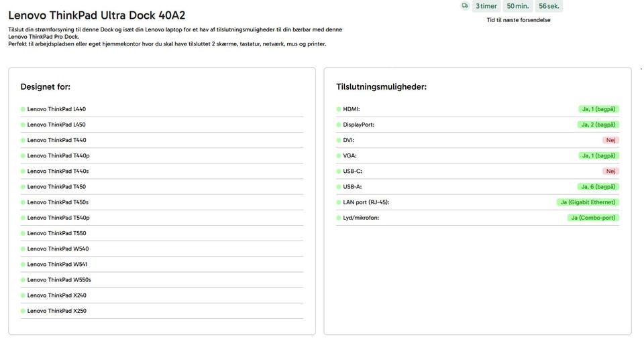Click the 'VGA:' label

(x=350, y=156)
